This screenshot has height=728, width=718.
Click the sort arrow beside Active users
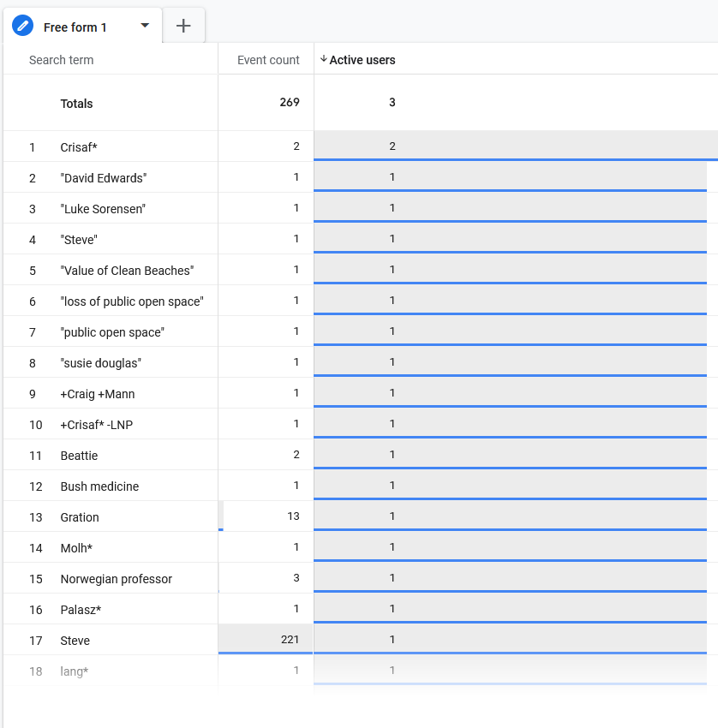(324, 59)
